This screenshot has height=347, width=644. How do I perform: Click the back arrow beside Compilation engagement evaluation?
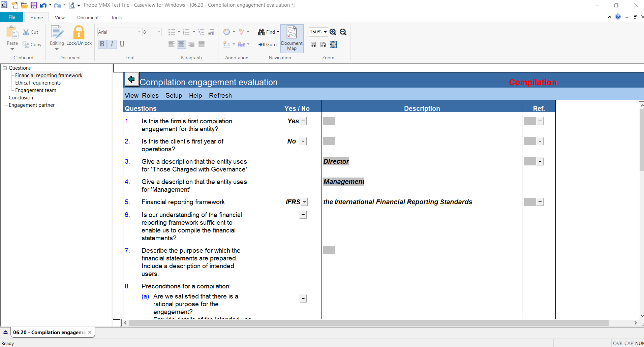[131, 80]
